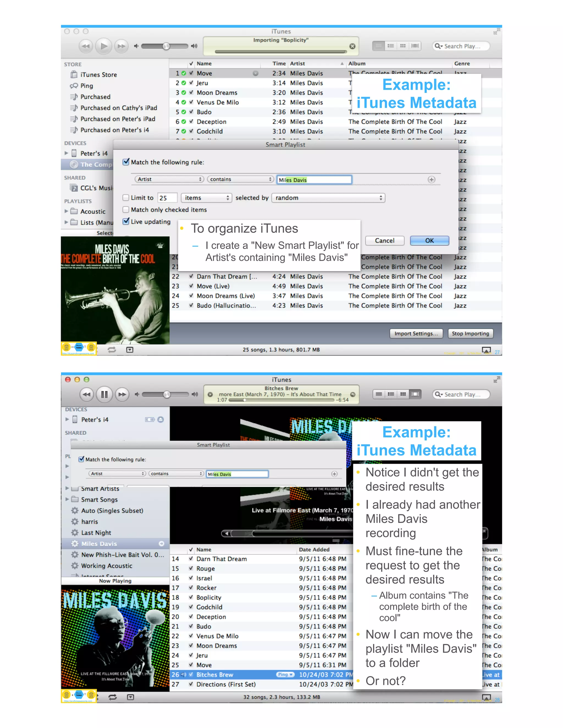
Task: Open Purchased on Peter's iPad
Action: (113, 119)
